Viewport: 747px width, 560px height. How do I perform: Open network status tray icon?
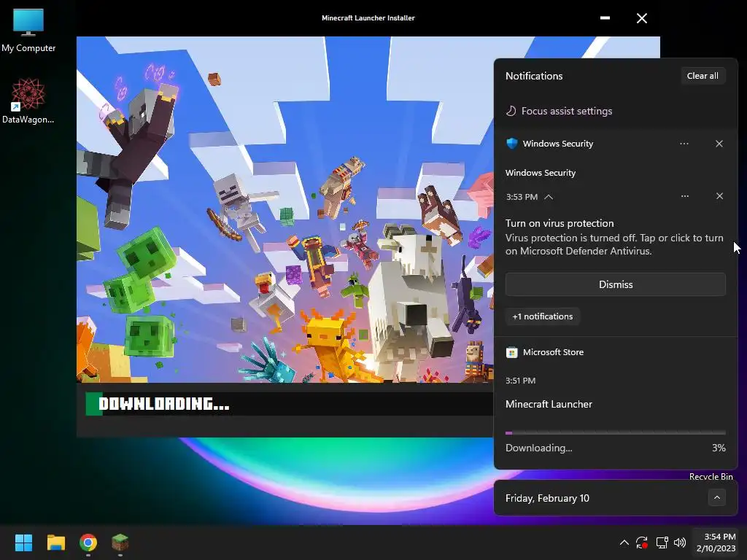point(662,542)
